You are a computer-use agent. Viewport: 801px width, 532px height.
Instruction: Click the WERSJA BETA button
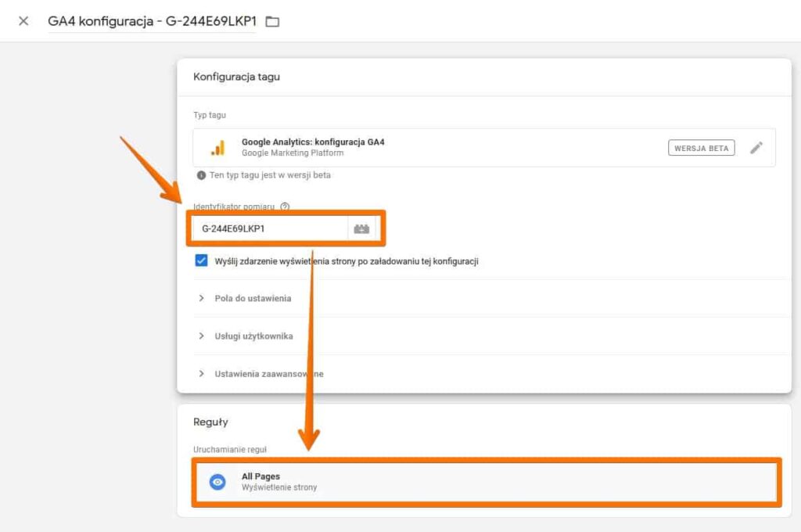(701, 147)
